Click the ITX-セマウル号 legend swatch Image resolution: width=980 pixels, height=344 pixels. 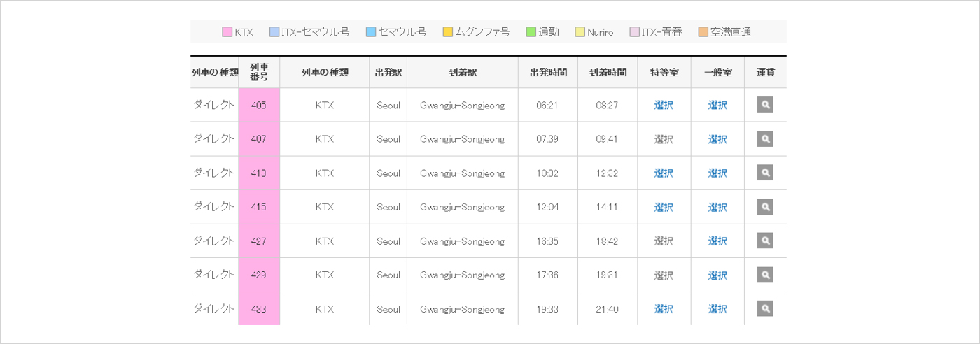[x=274, y=32]
